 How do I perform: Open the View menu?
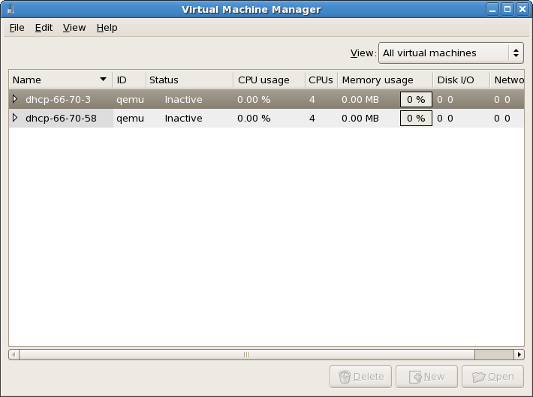(x=74, y=28)
